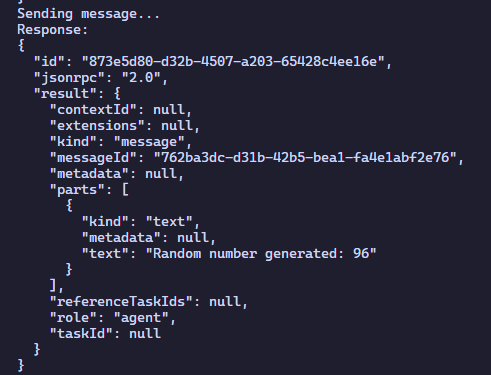Click the "parts" array opening bracket
491x375 pixels.
pos(125,190)
